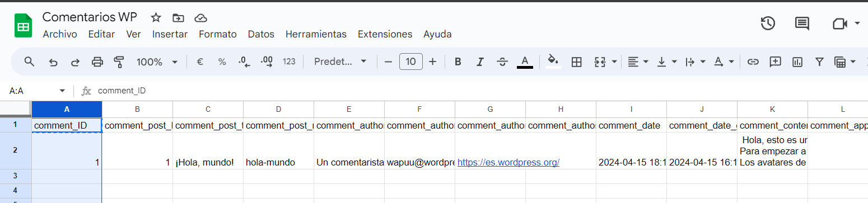The width and height of the screenshot is (868, 203).
Task: Print the spreadsheet
Action: click(x=97, y=62)
